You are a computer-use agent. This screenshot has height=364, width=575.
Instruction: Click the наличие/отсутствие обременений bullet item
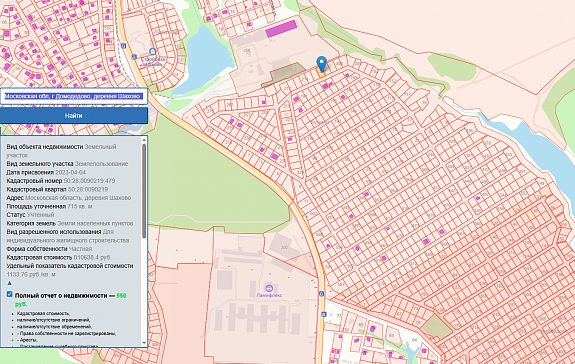(54, 327)
